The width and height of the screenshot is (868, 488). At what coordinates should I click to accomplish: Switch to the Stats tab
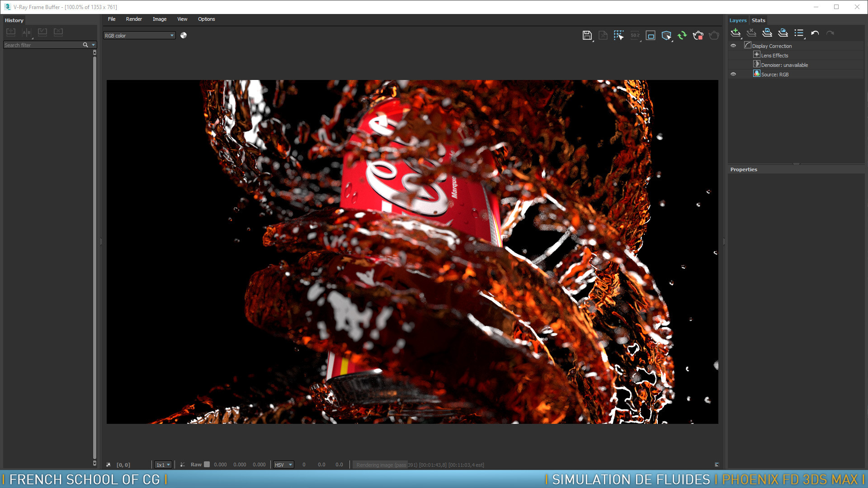(x=758, y=20)
